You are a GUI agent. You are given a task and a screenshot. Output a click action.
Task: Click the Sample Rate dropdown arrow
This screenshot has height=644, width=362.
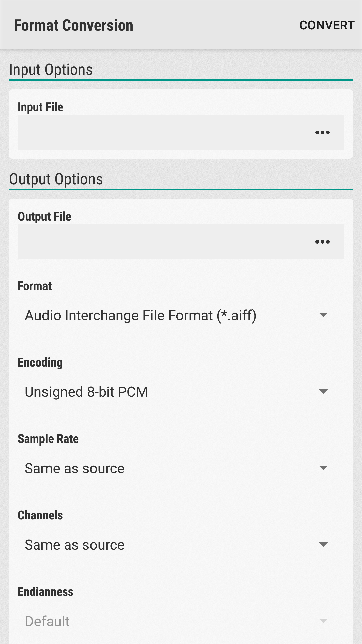click(x=324, y=468)
